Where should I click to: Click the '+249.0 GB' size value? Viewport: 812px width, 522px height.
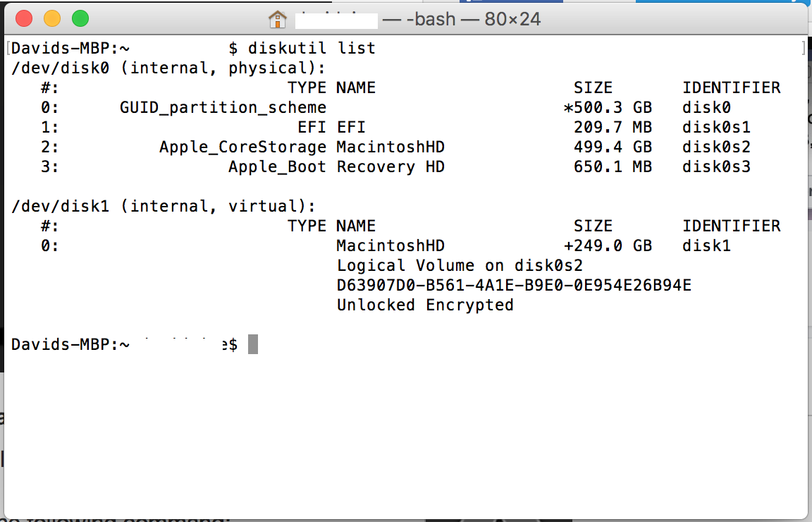point(608,245)
